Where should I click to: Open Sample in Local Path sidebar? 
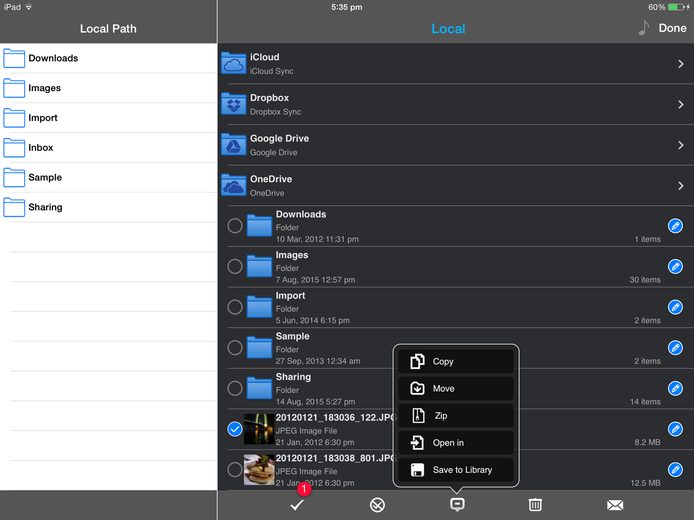point(108,177)
